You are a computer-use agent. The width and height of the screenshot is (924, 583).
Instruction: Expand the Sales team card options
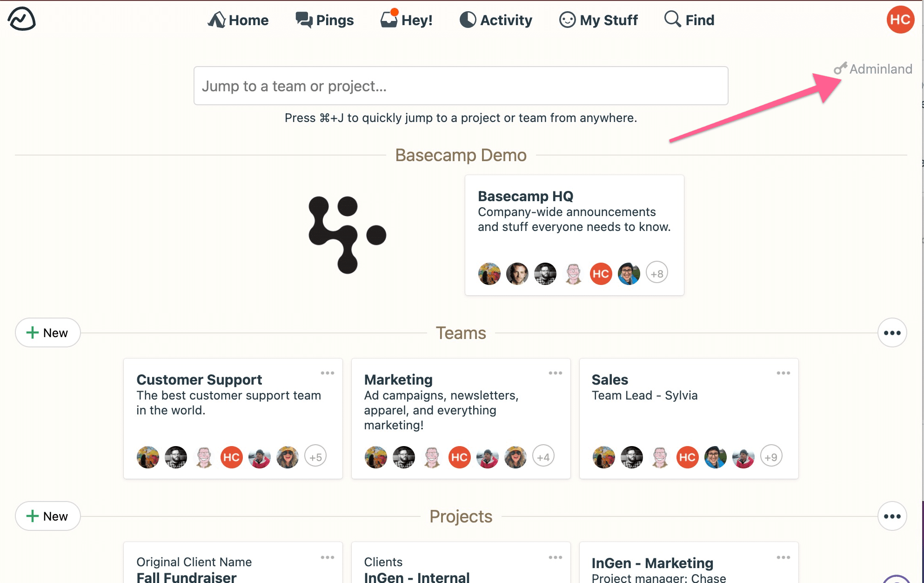783,373
